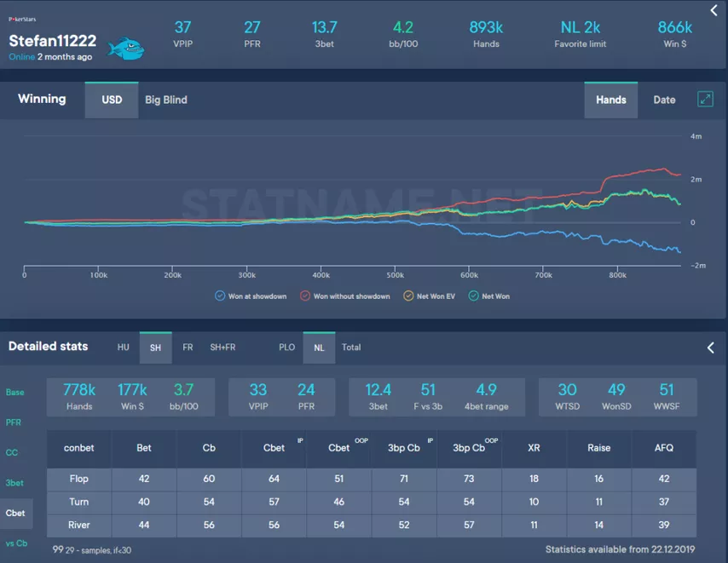Open the Base stats section
Image resolution: width=728 pixels, height=563 pixels.
(x=15, y=393)
